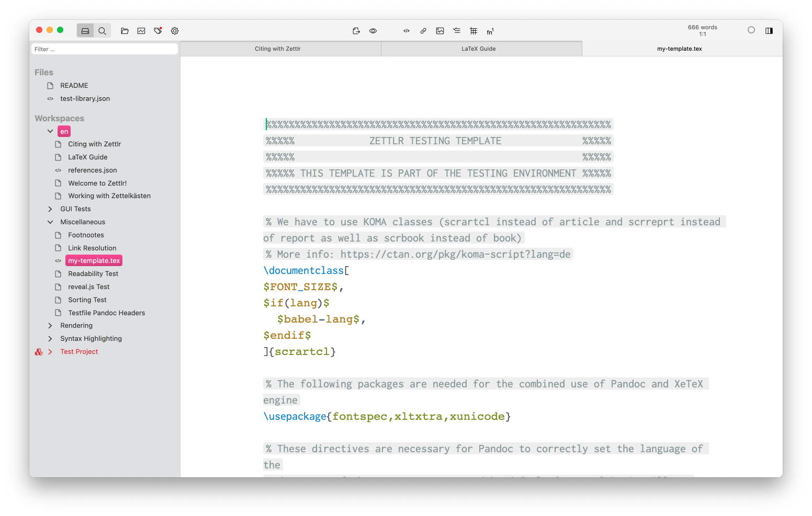Toggle the right sidebar panel
Image resolution: width=812 pixels, height=516 pixels.
tap(769, 30)
